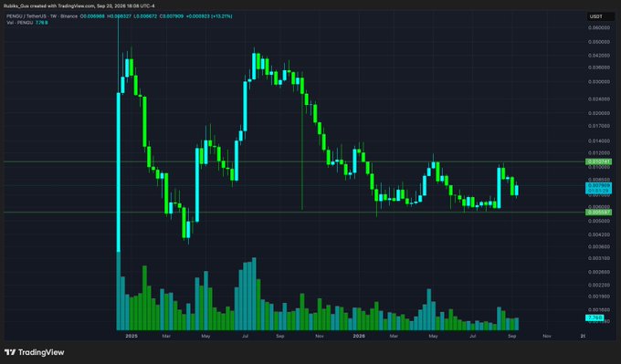Click the 0.014000 price scale label
The width and height of the screenshot is (621, 364).
tap(598, 140)
